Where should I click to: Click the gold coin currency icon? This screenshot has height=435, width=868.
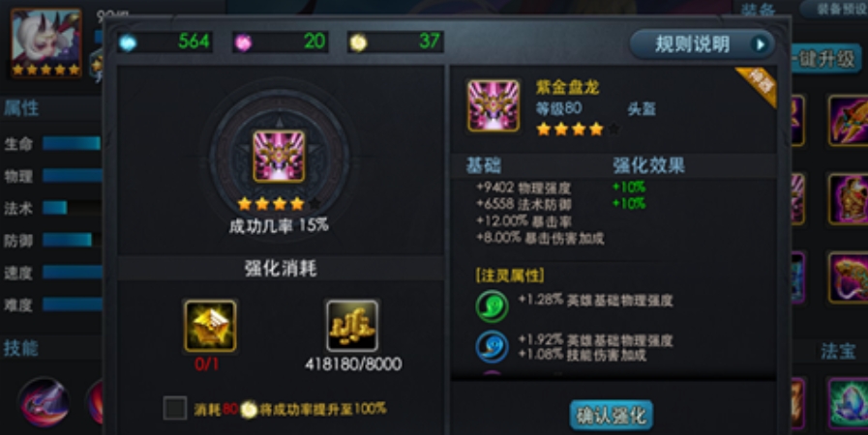tap(358, 43)
